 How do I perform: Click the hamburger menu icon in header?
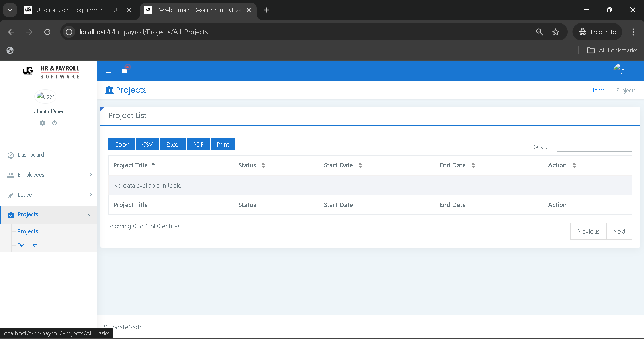point(108,71)
